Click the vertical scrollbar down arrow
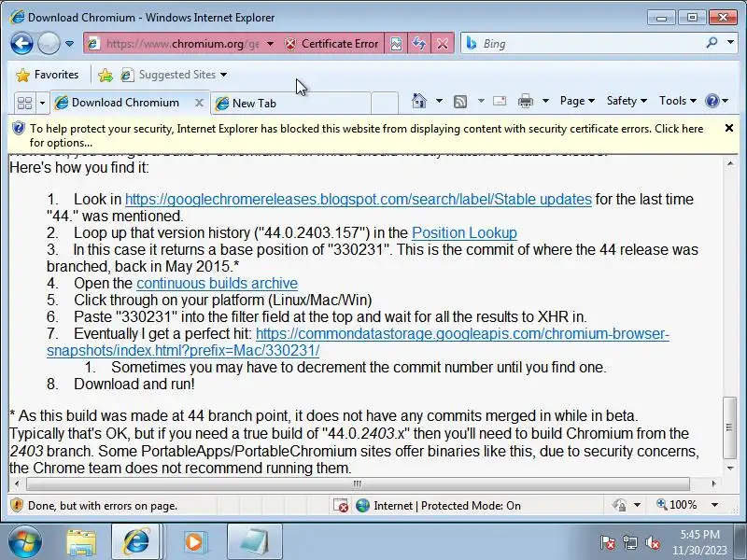 click(x=730, y=469)
